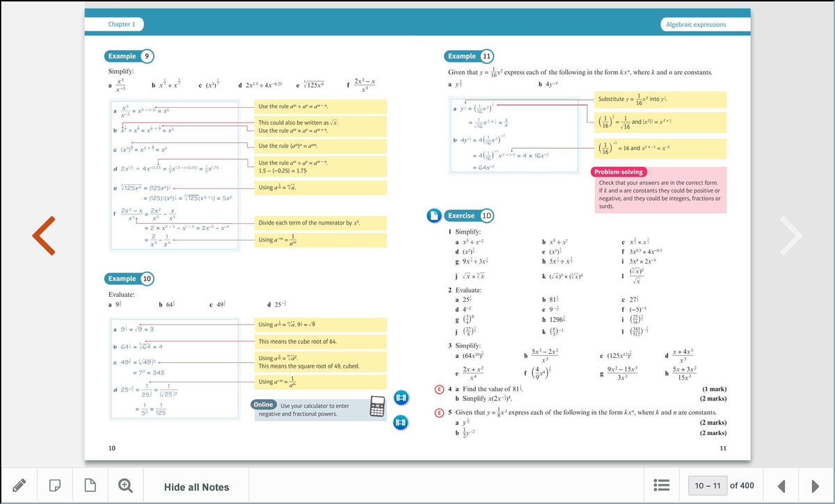This screenshot has width=835, height=504.
Task: Click the red E marker beside question 5
Action: coord(439,412)
